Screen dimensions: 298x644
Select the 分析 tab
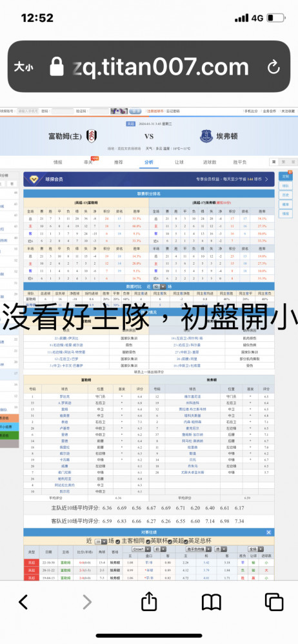coord(149,162)
